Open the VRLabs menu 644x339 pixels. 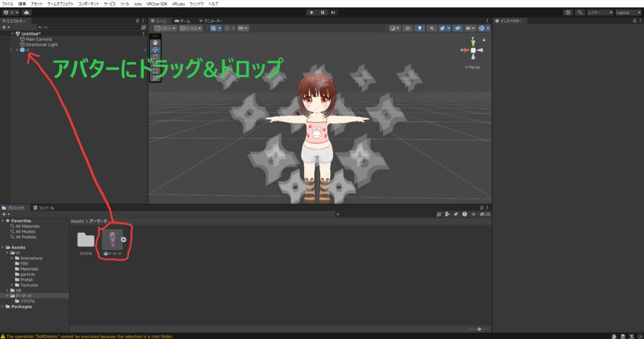pos(178,4)
